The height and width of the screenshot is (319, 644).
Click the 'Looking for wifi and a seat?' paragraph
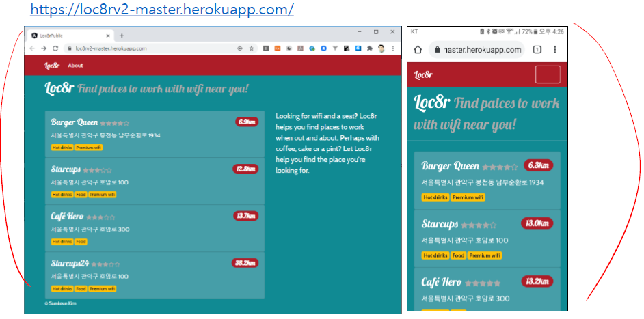pyautogui.click(x=327, y=143)
